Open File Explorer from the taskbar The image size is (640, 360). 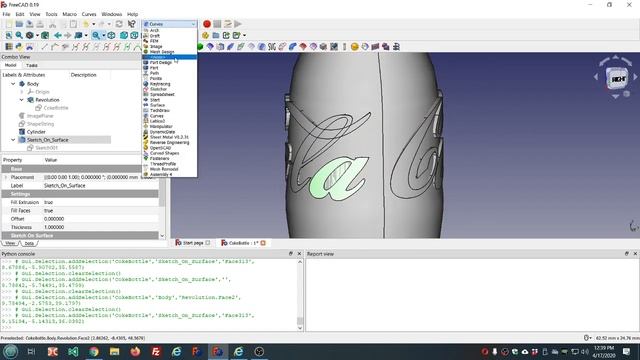coord(114,351)
